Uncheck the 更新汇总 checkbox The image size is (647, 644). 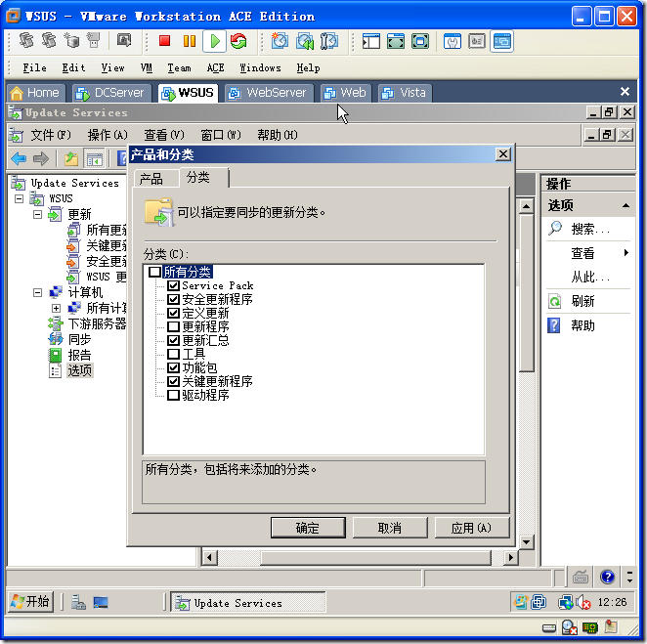tap(173, 340)
